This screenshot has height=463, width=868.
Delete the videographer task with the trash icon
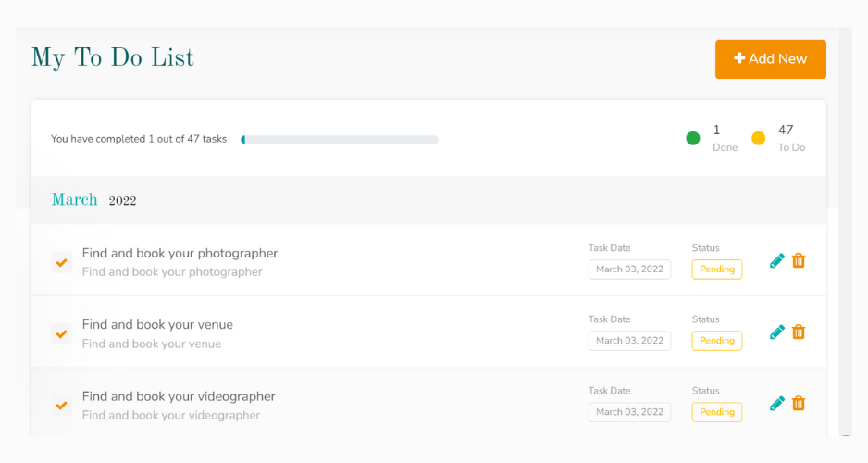(x=799, y=403)
